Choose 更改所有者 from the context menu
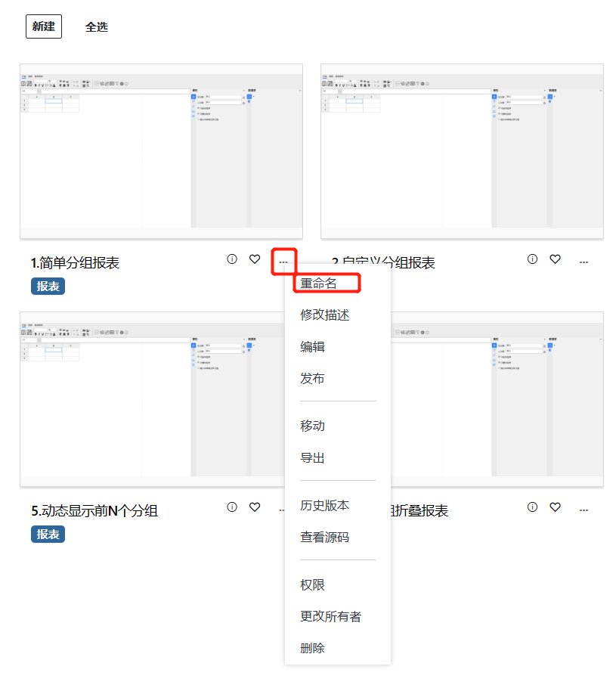616x688 pixels. [331, 616]
